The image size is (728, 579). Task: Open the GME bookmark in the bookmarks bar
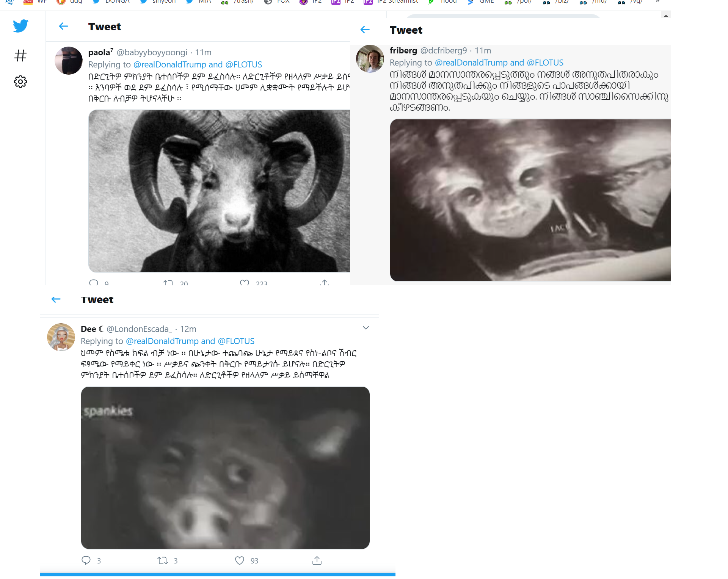click(481, 2)
